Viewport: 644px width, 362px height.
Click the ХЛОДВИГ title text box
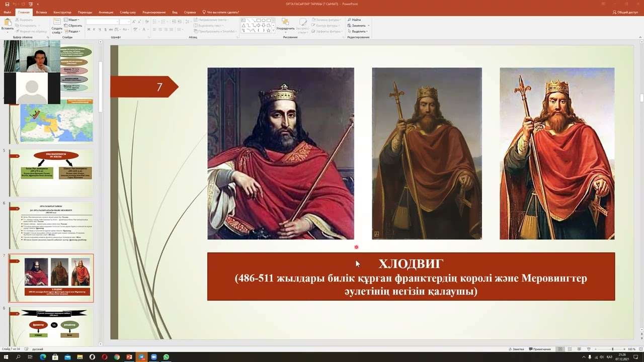411,277
